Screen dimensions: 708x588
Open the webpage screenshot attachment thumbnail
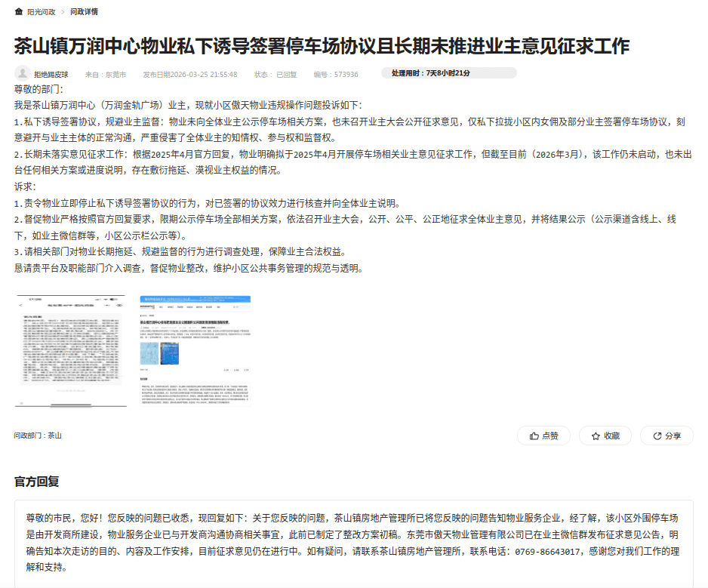195,350
